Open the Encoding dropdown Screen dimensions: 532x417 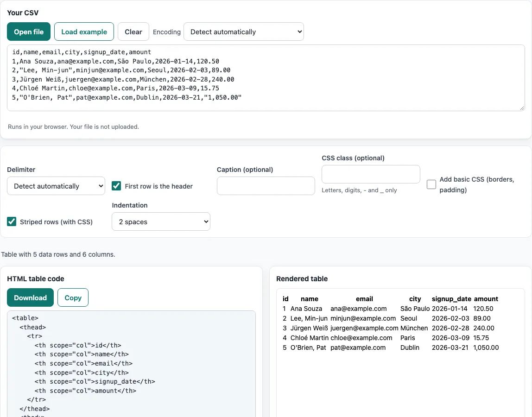point(244,32)
